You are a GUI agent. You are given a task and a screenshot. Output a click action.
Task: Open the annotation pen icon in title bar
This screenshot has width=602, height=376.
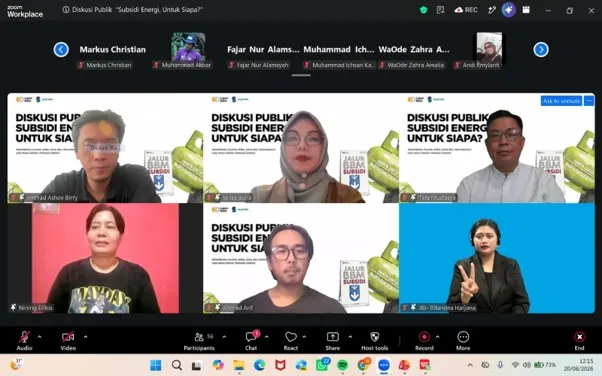(x=492, y=10)
